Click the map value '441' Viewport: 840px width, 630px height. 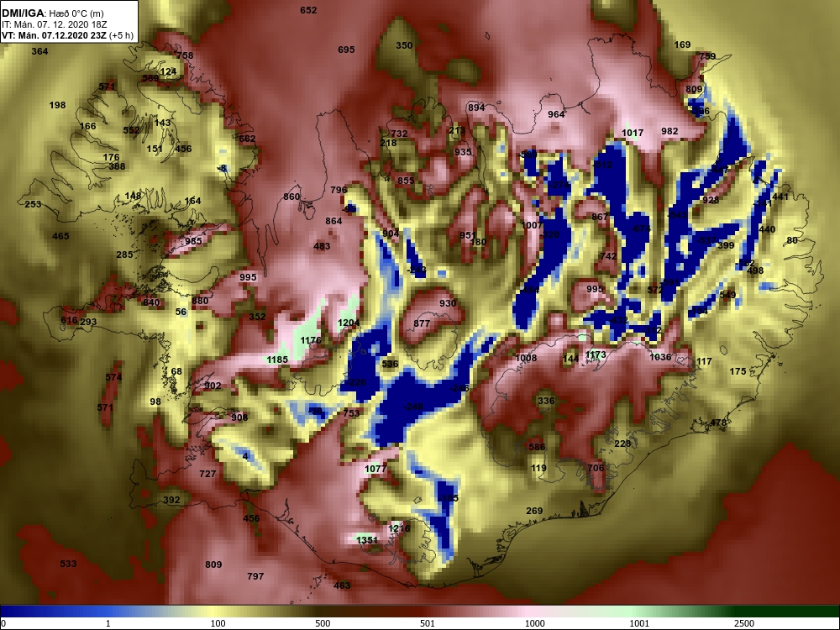coord(780,197)
